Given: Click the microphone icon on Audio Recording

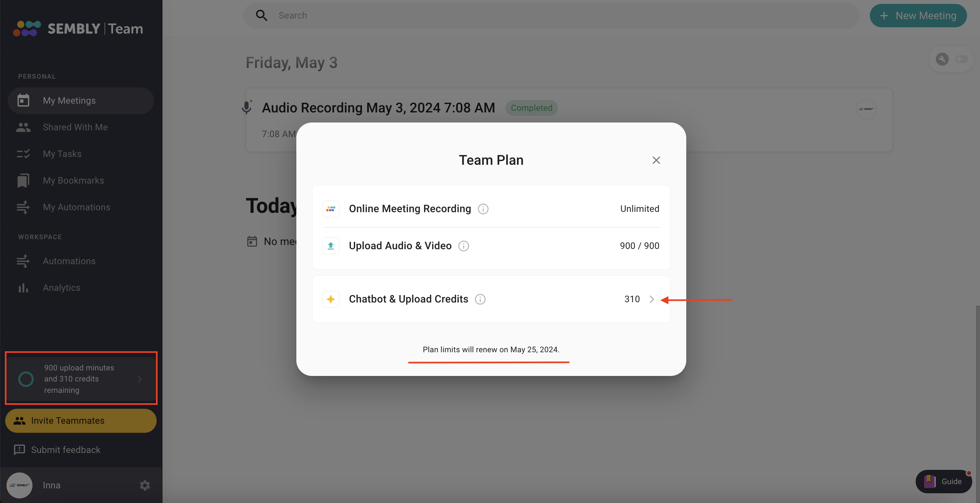Looking at the screenshot, I should 247,108.
